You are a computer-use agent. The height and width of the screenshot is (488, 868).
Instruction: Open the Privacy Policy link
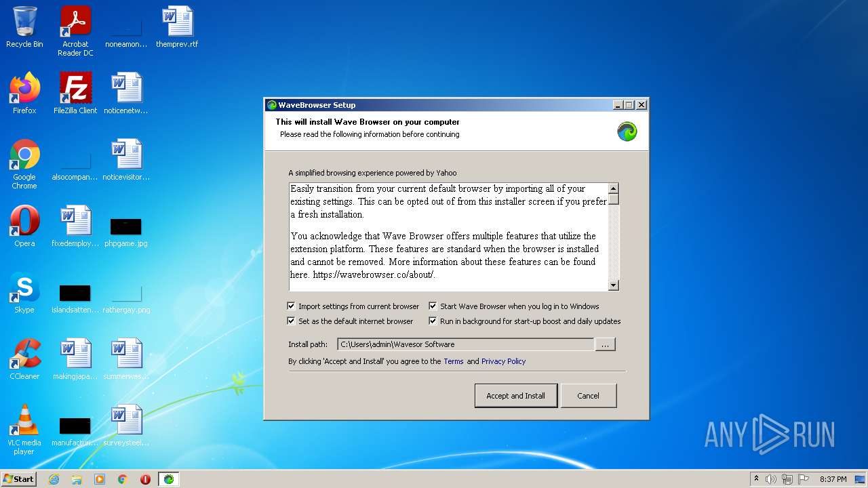click(503, 361)
